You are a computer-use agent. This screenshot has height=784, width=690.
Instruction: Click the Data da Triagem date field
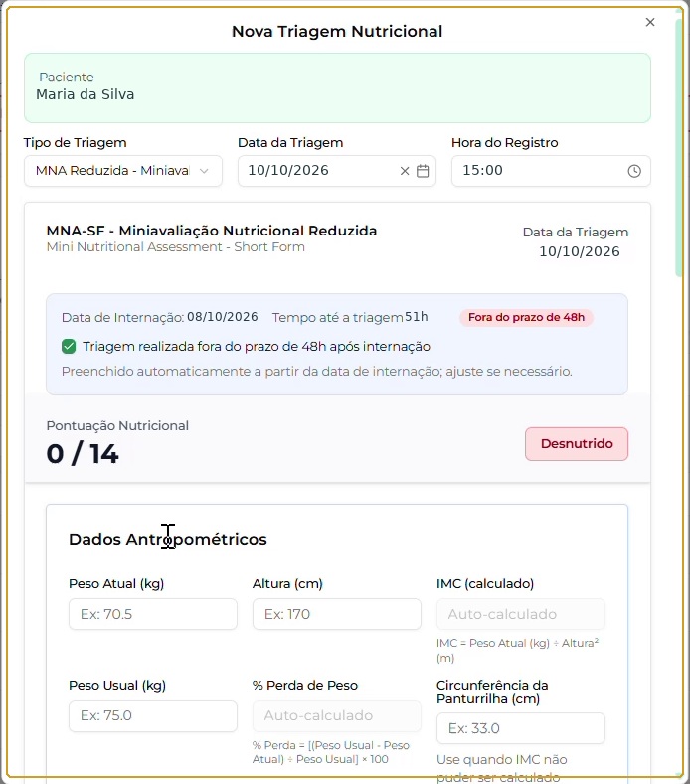pos(337,171)
